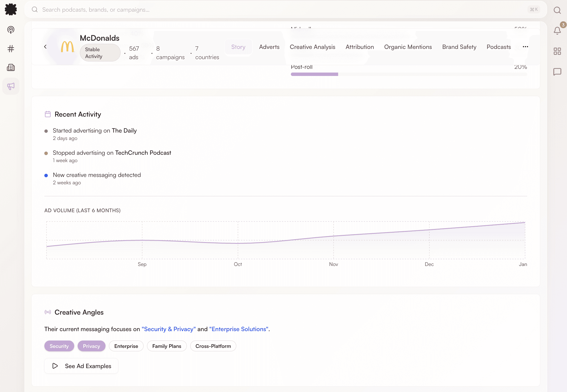Go back with the left chevron arrow
The height and width of the screenshot is (392, 567).
tap(45, 47)
